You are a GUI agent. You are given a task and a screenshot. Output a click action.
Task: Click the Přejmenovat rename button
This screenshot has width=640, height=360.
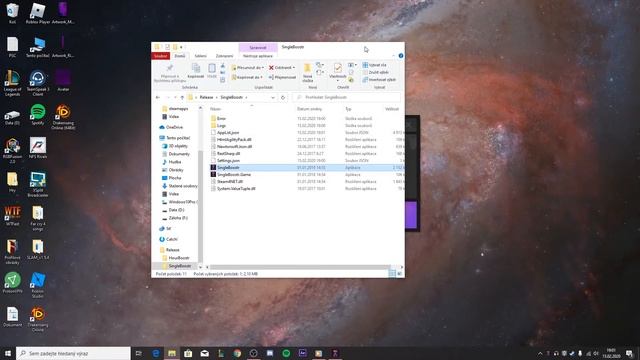point(282,77)
